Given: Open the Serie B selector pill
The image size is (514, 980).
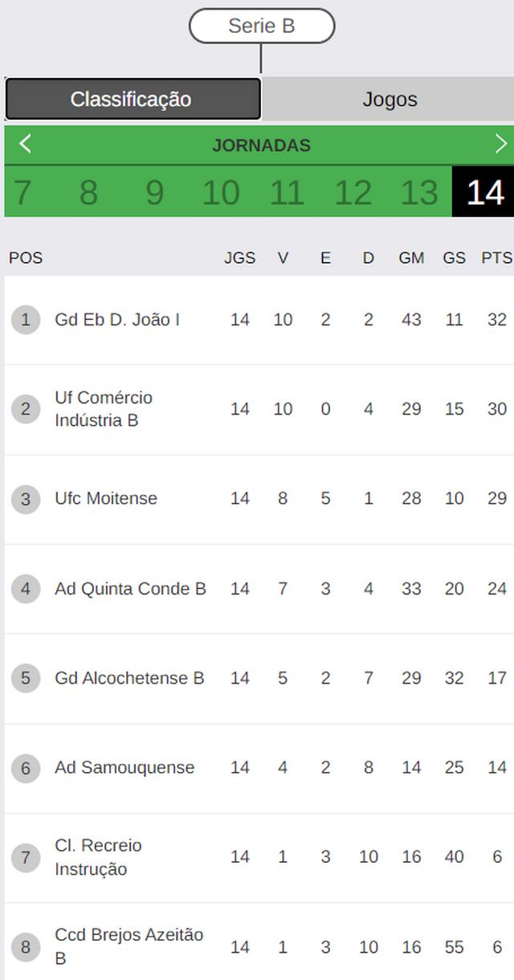Looking at the screenshot, I should [x=262, y=26].
